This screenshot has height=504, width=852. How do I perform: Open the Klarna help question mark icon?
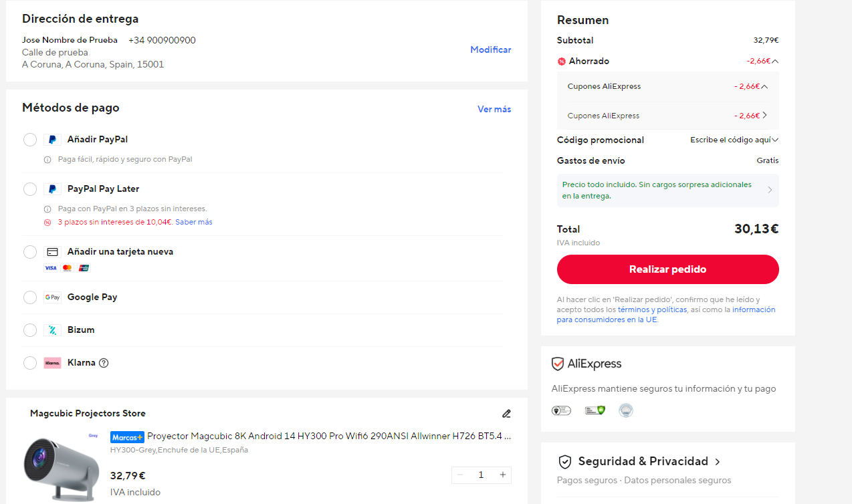click(x=104, y=363)
